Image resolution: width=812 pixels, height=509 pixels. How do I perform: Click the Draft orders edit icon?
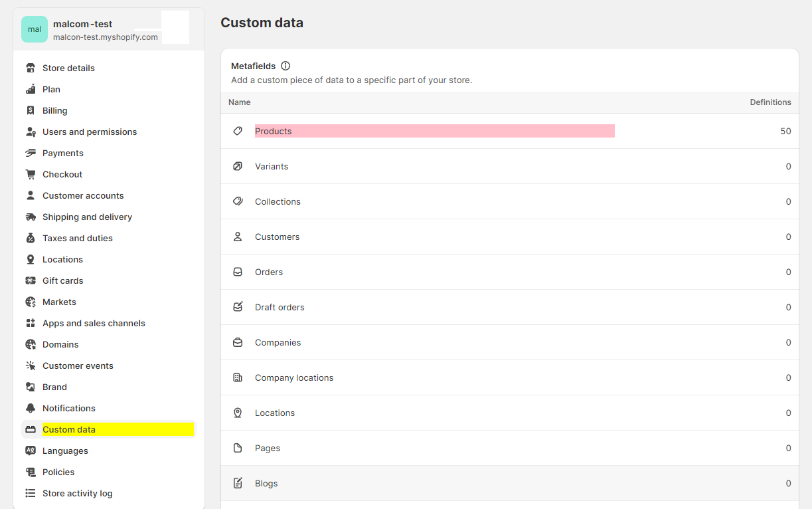[238, 307]
